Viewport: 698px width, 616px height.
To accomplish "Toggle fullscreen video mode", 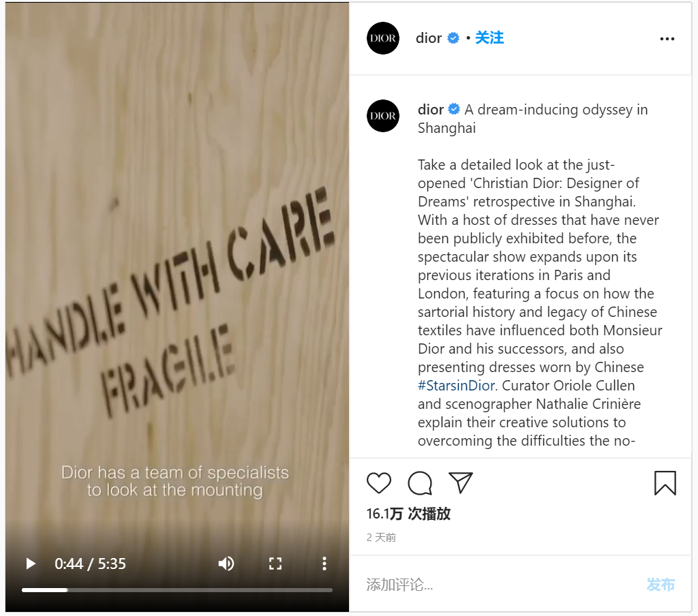I will [x=275, y=564].
